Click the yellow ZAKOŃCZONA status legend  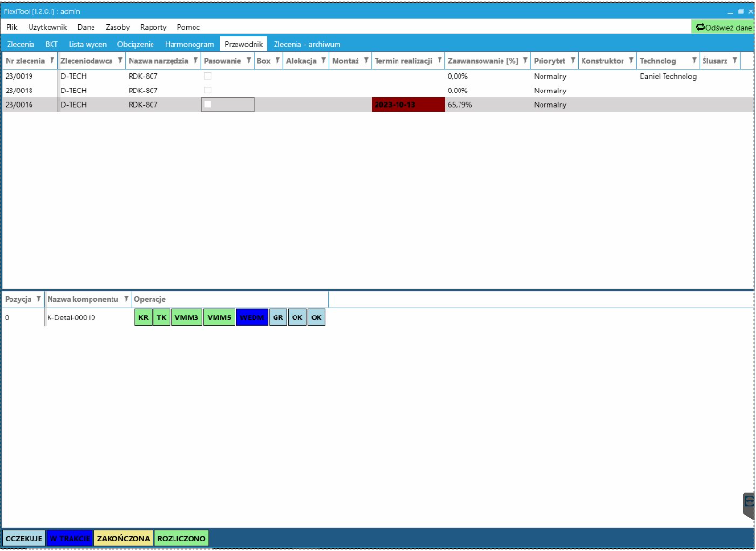coord(123,539)
